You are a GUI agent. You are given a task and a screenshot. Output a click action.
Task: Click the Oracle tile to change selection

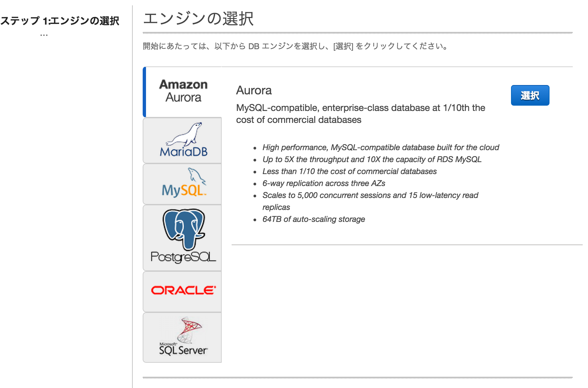click(182, 291)
